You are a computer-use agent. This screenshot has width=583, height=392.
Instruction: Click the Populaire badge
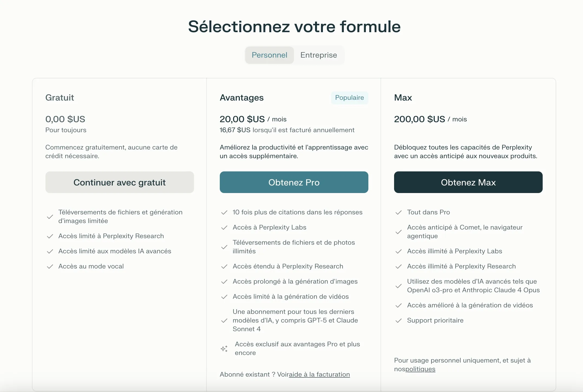coord(349,98)
